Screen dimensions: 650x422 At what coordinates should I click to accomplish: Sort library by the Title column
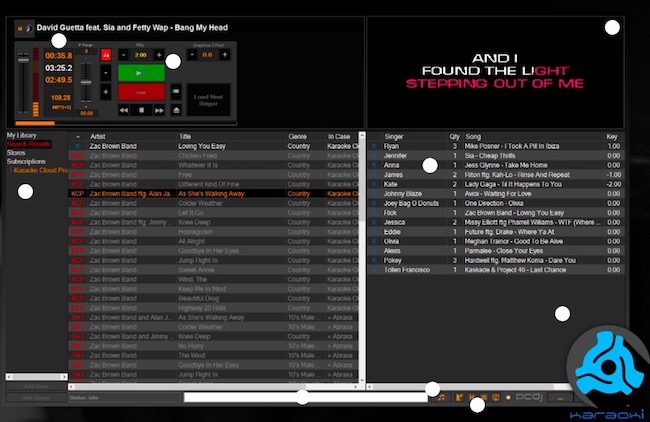click(185, 136)
